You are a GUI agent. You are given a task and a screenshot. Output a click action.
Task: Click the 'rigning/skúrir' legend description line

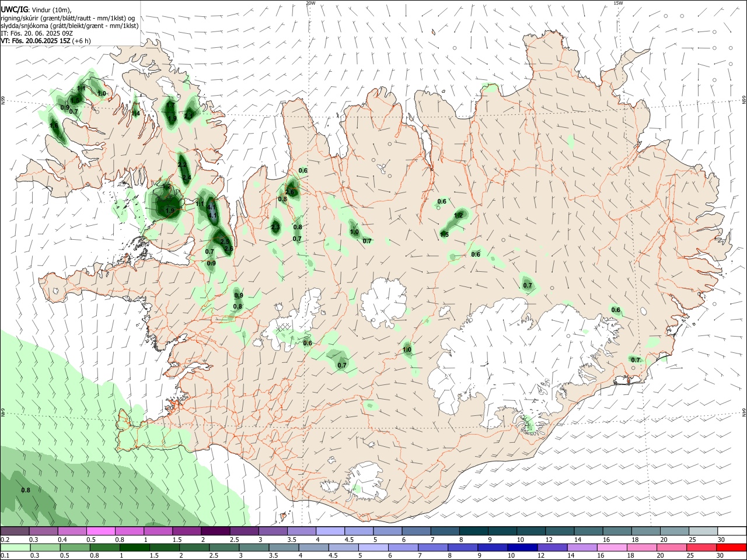click(68, 18)
